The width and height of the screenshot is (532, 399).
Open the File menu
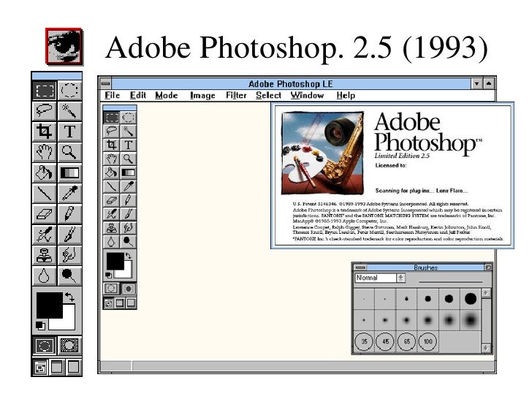[112, 95]
